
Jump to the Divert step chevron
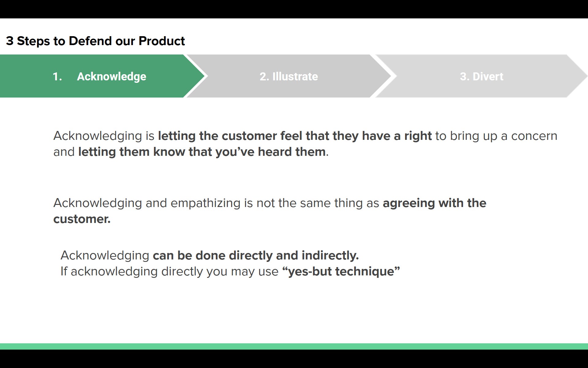click(481, 76)
